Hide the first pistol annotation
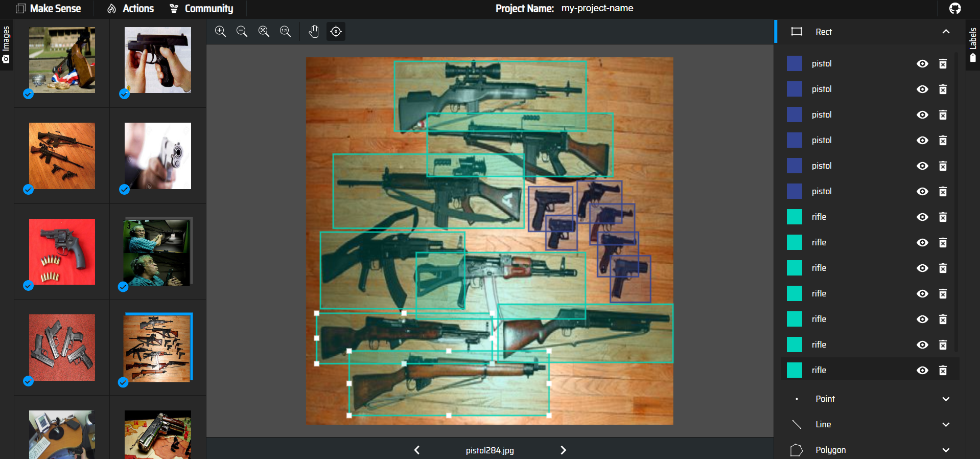The width and height of the screenshot is (980, 459). click(922, 64)
